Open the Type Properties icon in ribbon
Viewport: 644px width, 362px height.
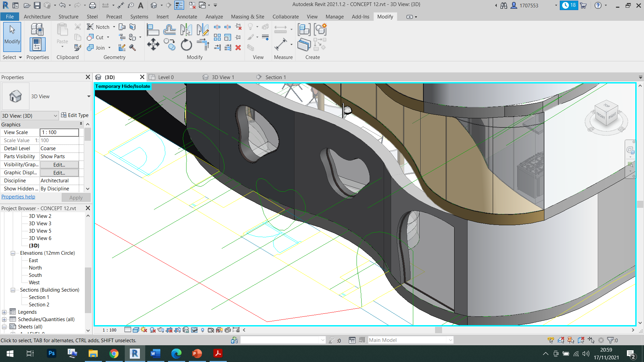37,29
